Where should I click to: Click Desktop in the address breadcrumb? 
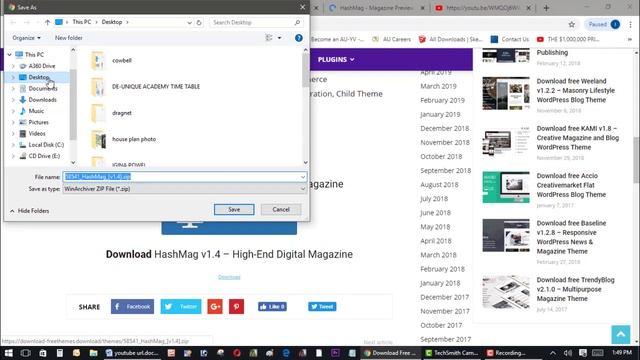point(112,22)
